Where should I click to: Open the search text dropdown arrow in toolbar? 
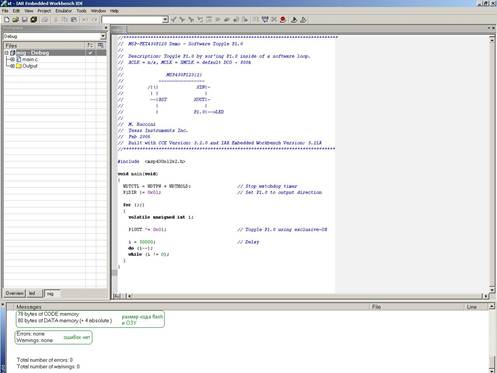(x=165, y=20)
